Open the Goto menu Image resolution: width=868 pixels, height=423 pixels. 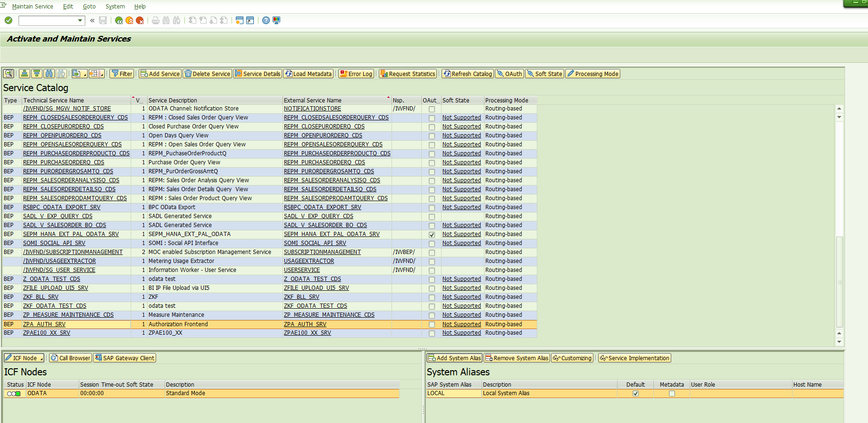pyautogui.click(x=89, y=7)
